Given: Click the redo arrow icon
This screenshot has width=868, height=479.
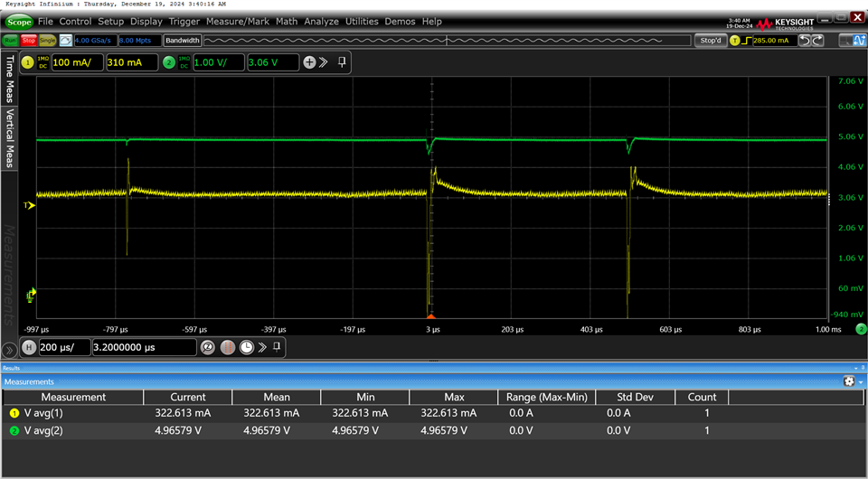Looking at the screenshot, I should (x=817, y=41).
